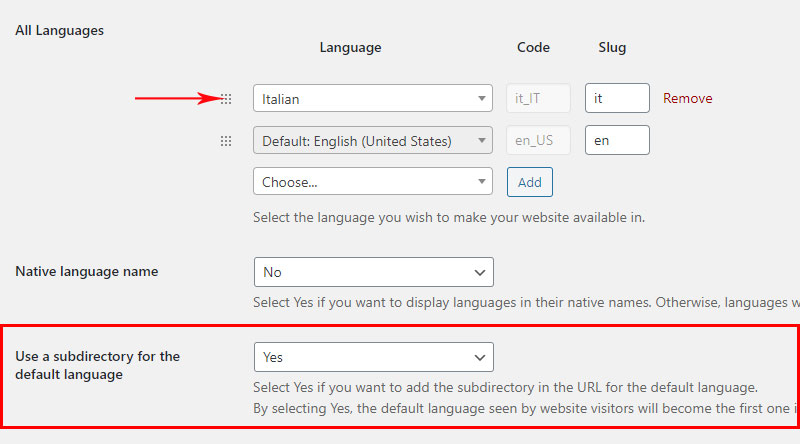800x444 pixels.
Task: Open subdirectory for default language dropdown
Action: (373, 357)
